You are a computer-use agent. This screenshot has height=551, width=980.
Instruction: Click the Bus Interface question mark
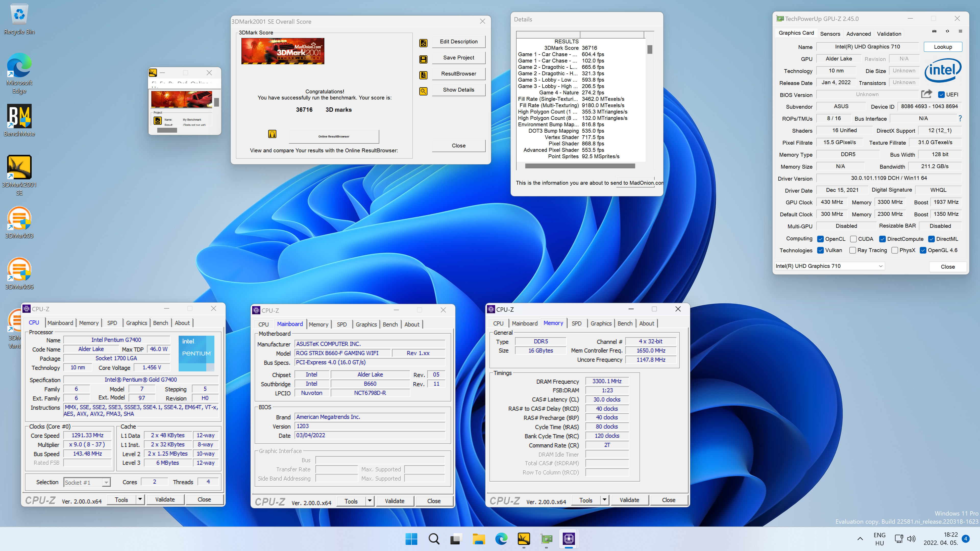coord(960,118)
